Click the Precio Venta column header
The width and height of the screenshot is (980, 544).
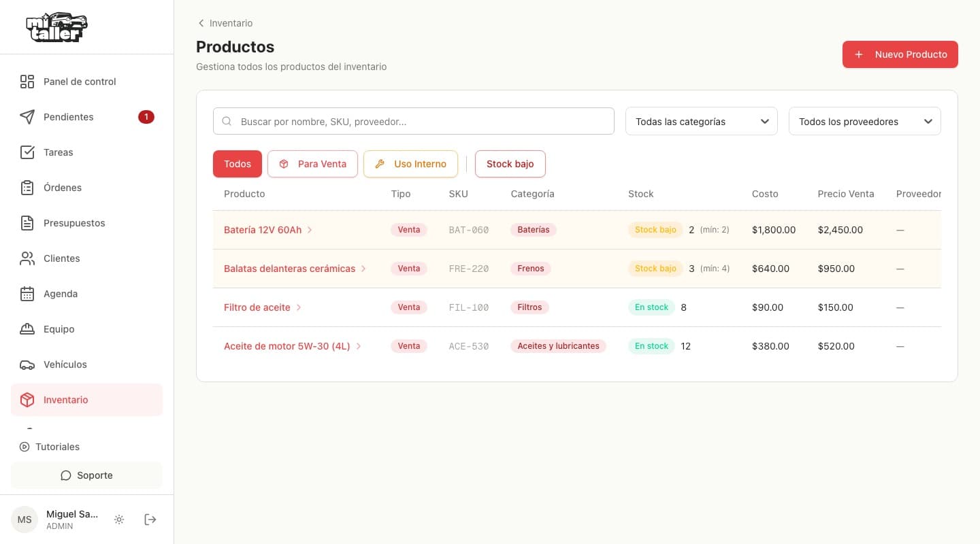tap(846, 194)
